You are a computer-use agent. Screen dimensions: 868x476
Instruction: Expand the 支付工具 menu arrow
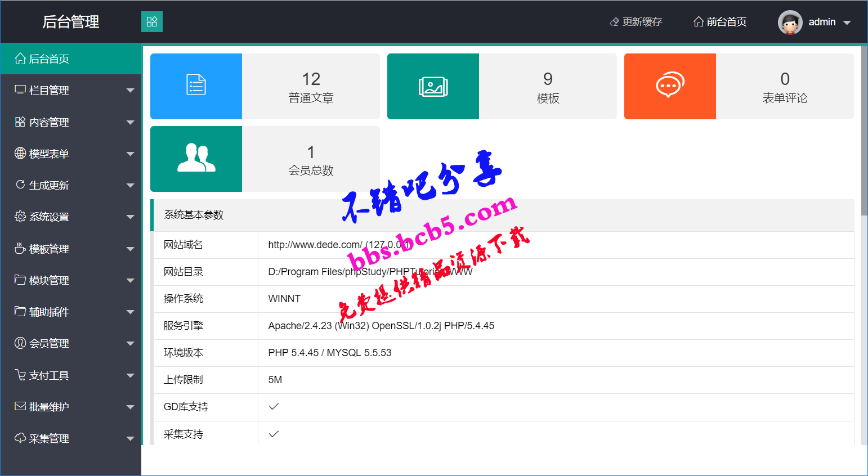point(130,376)
